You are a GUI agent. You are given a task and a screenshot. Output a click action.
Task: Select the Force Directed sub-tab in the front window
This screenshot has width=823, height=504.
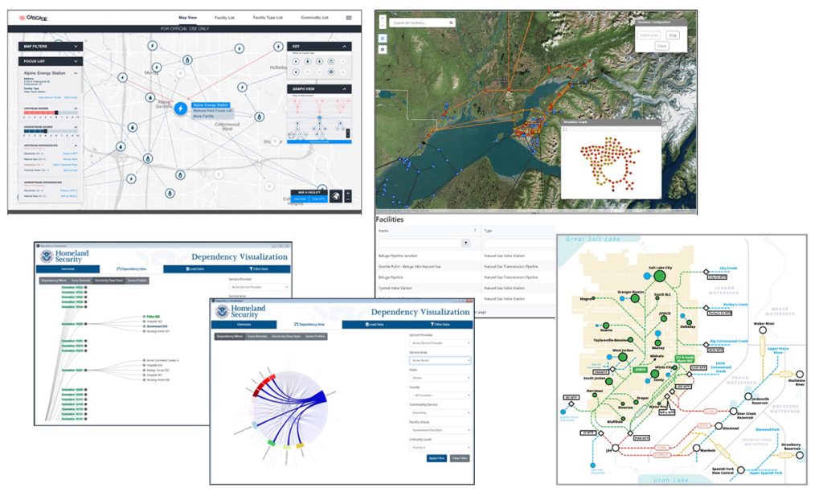pos(257,336)
